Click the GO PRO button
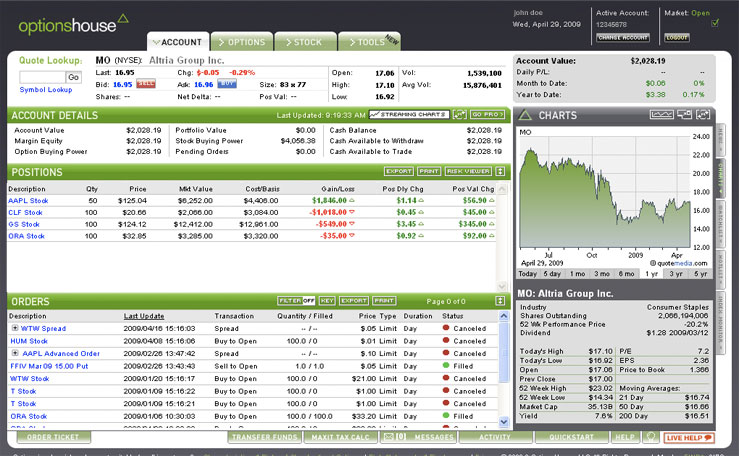739x456 pixels. [488, 114]
